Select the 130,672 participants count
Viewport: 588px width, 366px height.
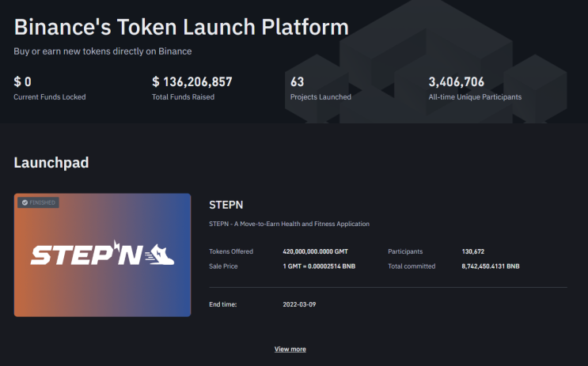(x=473, y=251)
